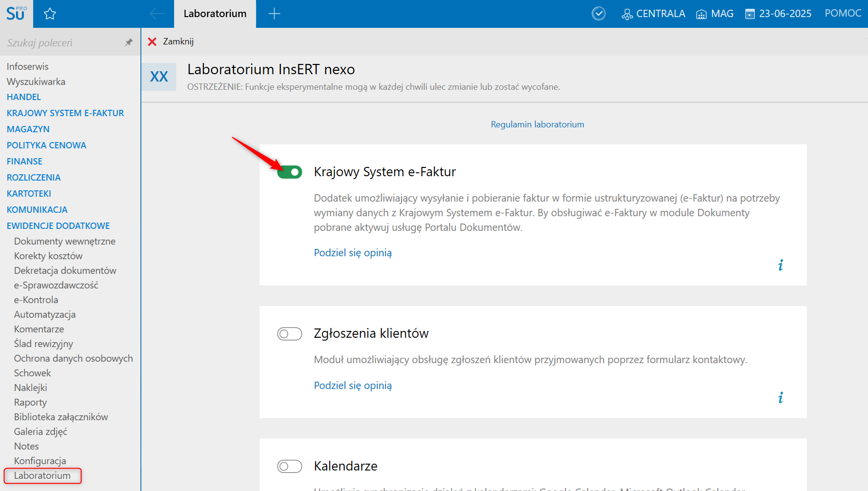Pin the command search panel
Viewport: 868px width, 491px height.
point(129,42)
